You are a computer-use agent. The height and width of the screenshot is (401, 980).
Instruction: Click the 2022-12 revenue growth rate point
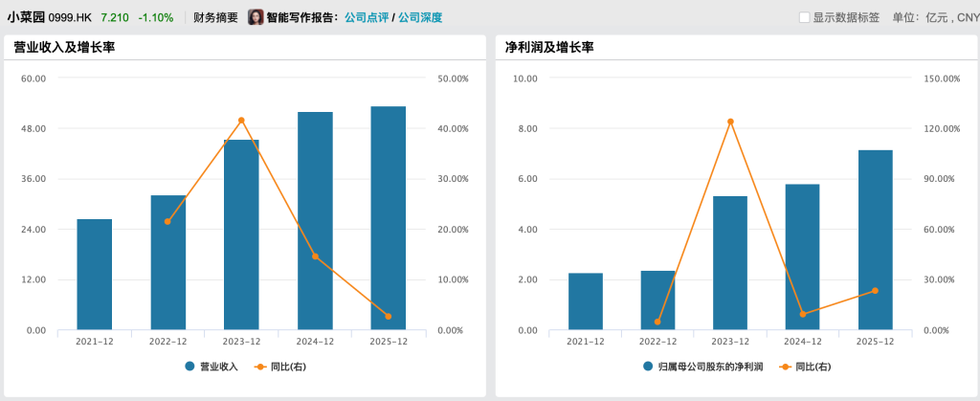(x=167, y=222)
